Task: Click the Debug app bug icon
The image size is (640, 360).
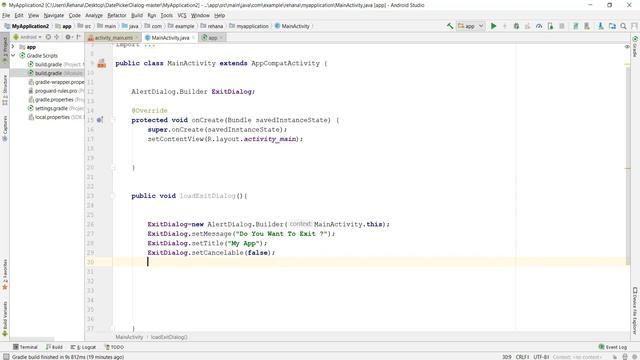Action: 516,26
